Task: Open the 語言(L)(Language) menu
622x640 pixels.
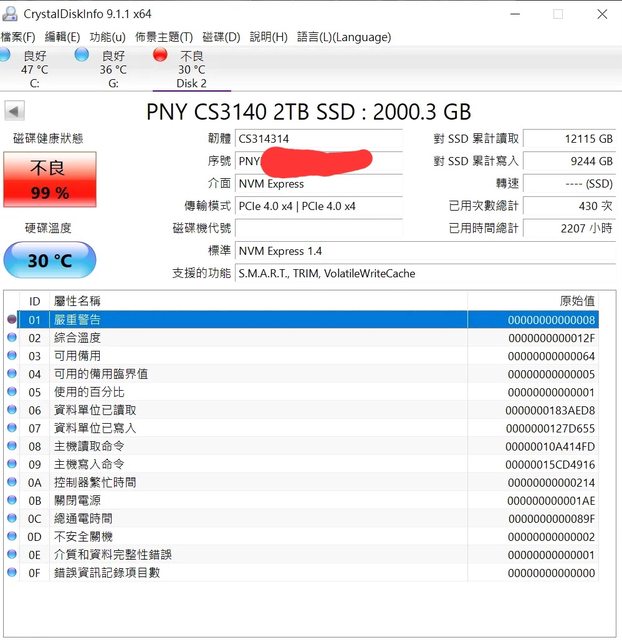Action: (x=344, y=37)
